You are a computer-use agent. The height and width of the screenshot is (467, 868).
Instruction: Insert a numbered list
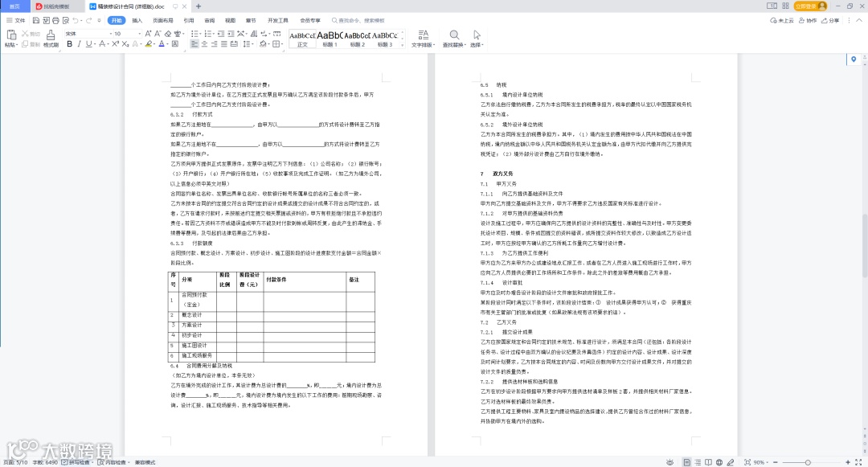click(208, 34)
